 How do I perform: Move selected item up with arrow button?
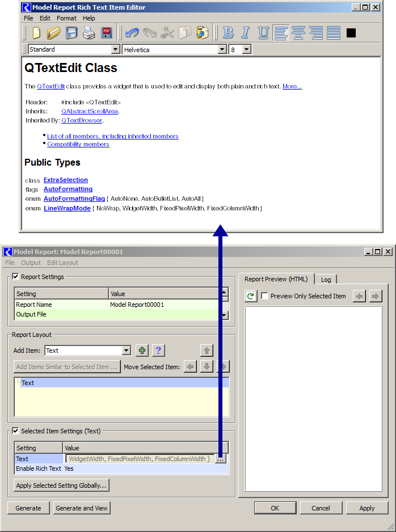(x=207, y=351)
